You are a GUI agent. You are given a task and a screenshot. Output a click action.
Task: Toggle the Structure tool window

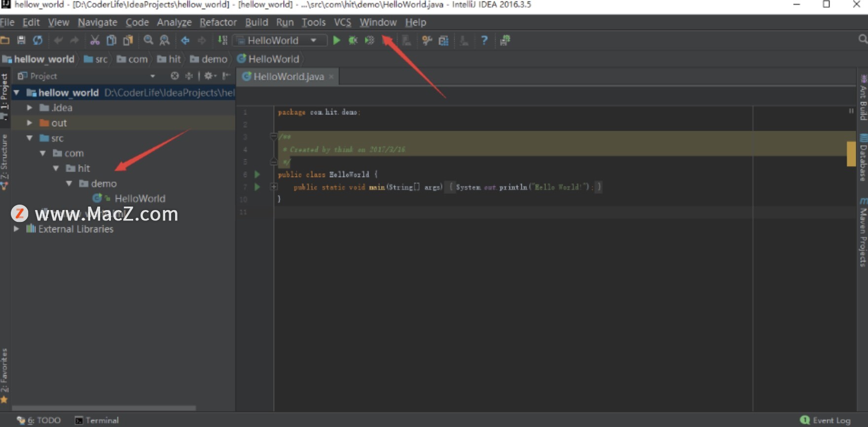coord(4,162)
